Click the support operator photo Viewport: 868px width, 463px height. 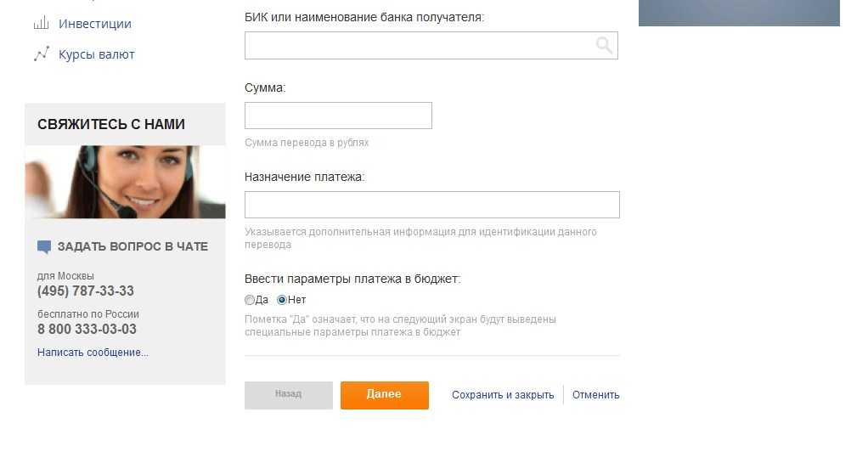point(125,182)
